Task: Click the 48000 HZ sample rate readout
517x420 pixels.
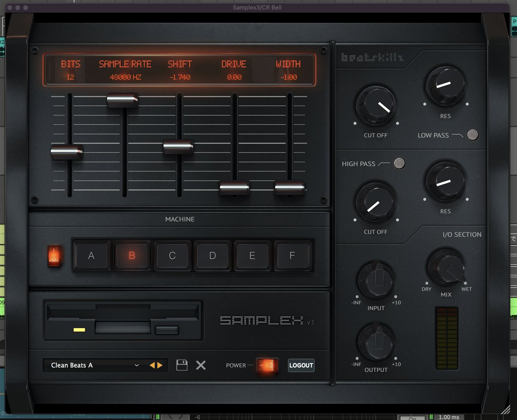Action: (125, 77)
